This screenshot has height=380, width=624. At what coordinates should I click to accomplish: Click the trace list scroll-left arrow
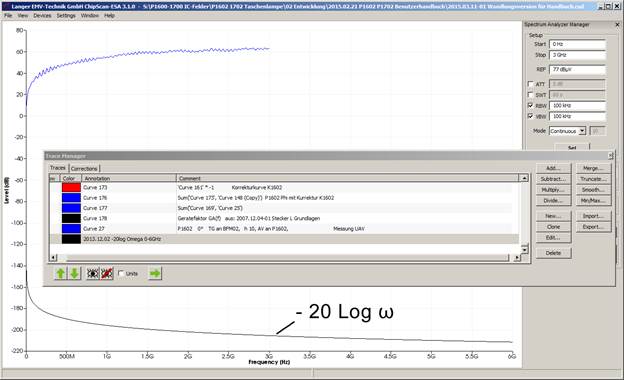[x=53, y=258]
